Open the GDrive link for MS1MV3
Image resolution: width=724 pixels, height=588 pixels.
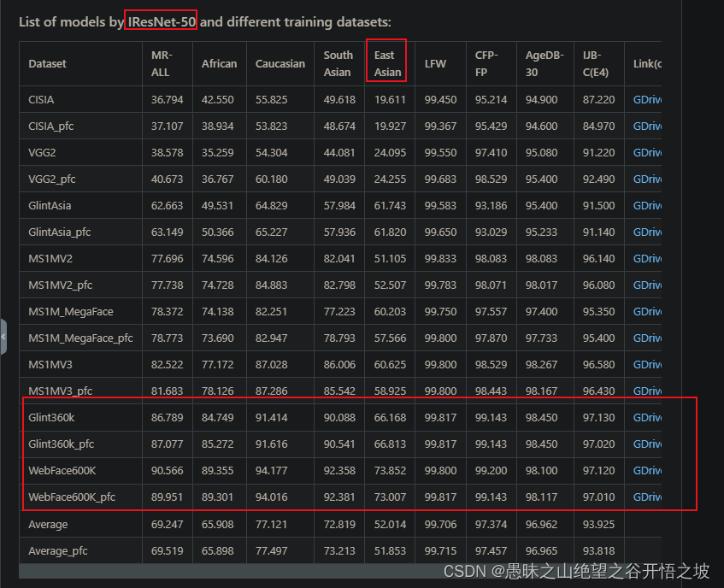(x=647, y=365)
